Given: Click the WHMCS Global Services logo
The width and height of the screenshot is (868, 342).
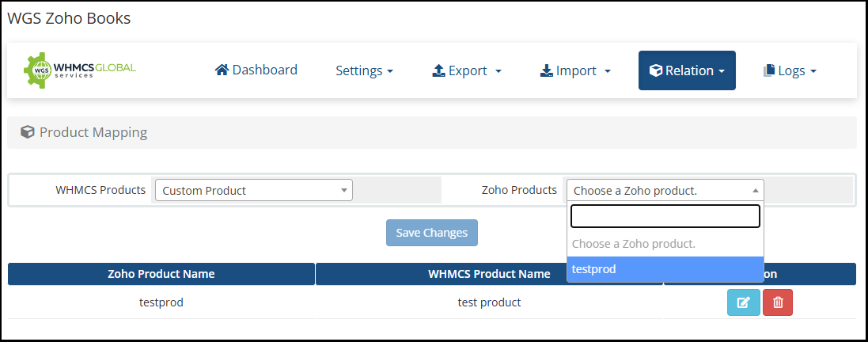Looking at the screenshot, I should (80, 70).
